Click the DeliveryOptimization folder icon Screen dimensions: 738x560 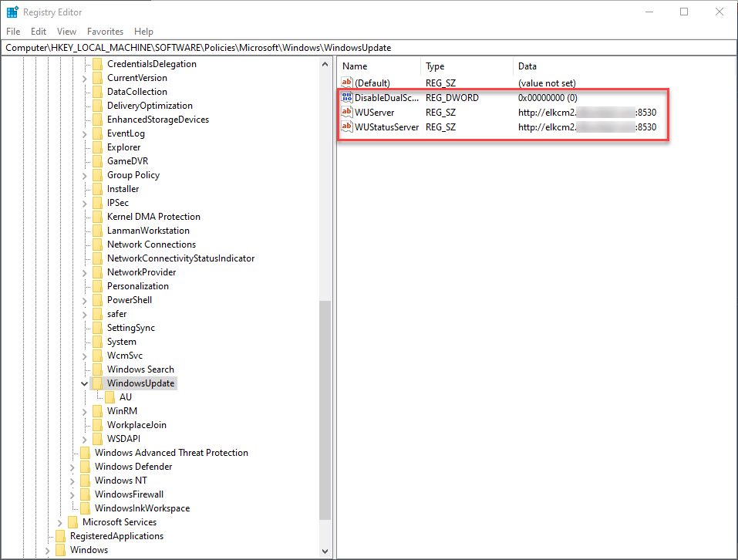click(x=97, y=106)
